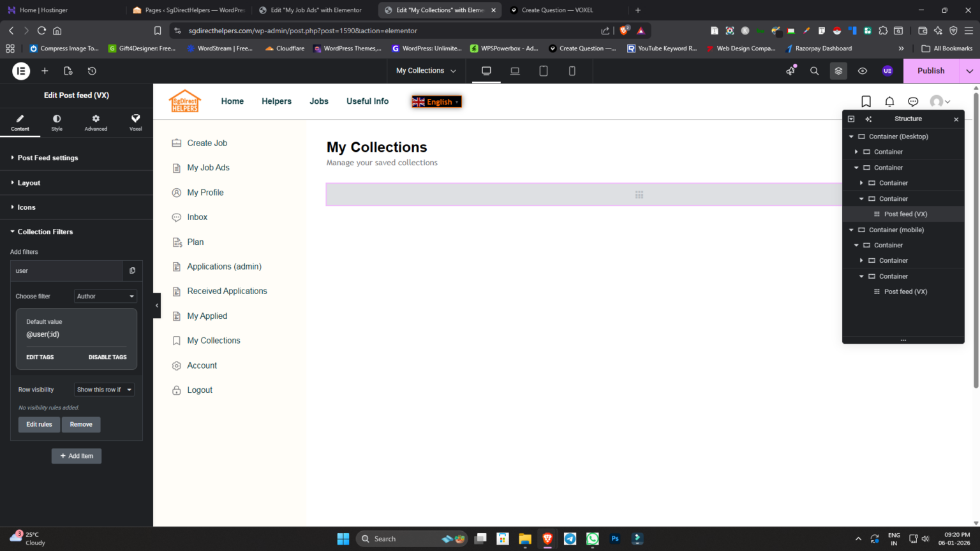Click the notifications bell icon
Screen dimensions: 980x551
[889, 101]
